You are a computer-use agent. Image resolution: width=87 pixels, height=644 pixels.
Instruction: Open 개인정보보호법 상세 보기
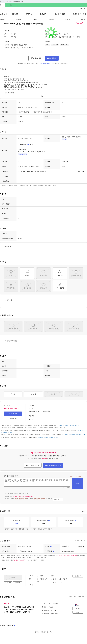(x=33, y=466)
